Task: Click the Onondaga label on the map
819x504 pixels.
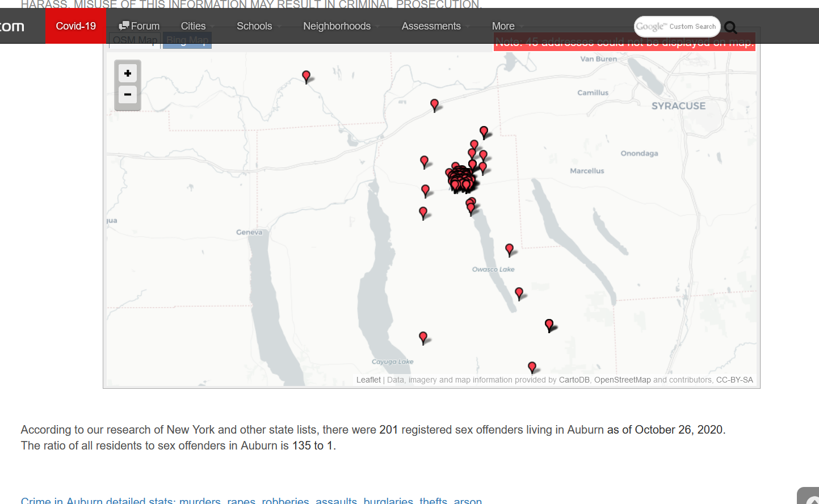Action: (x=639, y=153)
